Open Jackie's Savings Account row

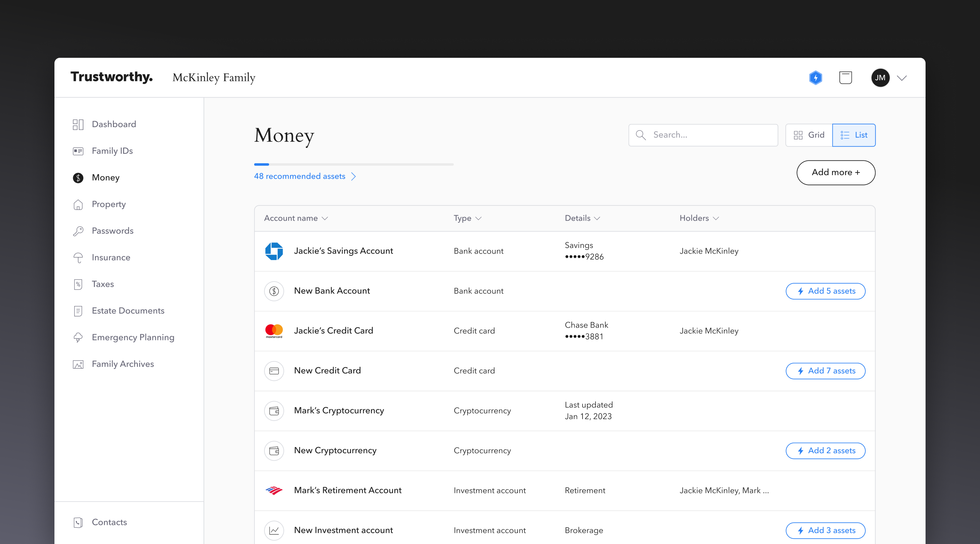point(565,251)
